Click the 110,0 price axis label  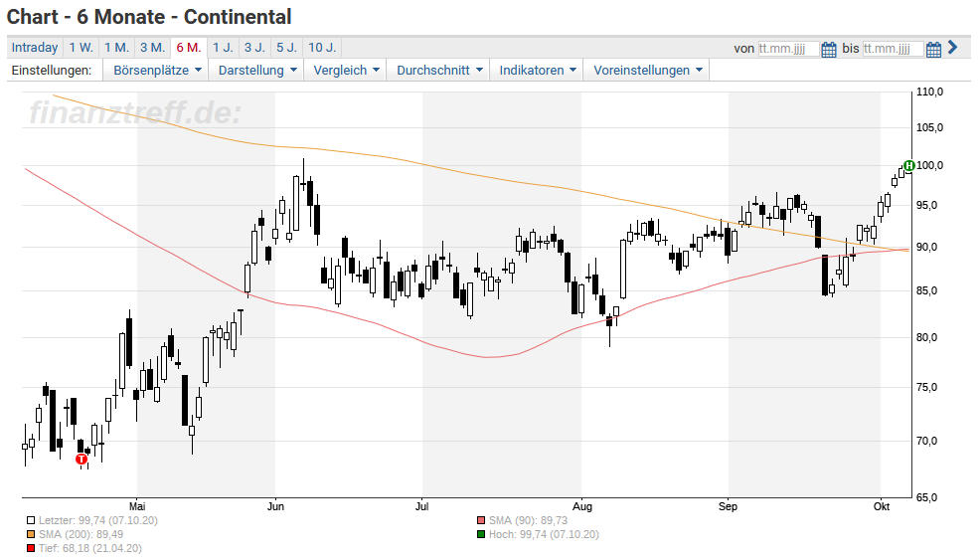tap(930, 92)
